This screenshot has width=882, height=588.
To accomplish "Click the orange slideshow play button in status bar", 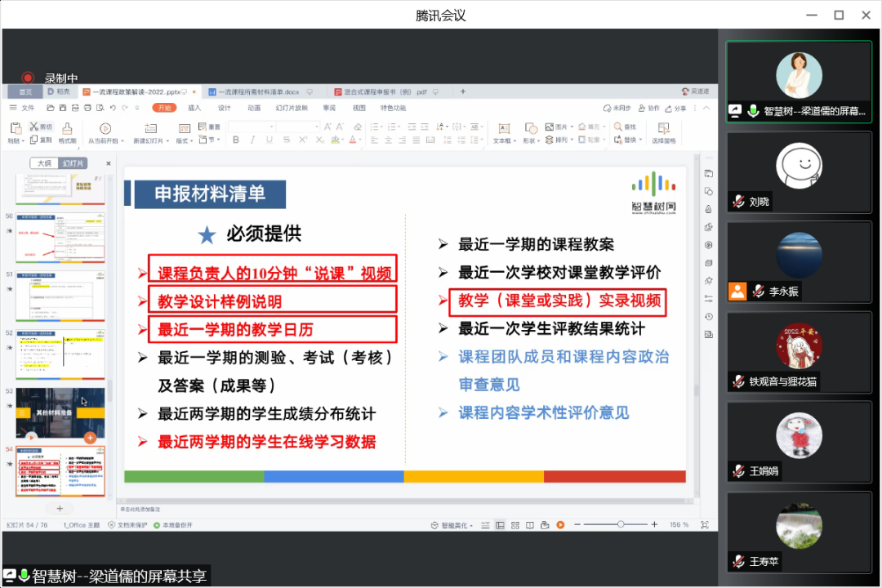I will pos(559,524).
